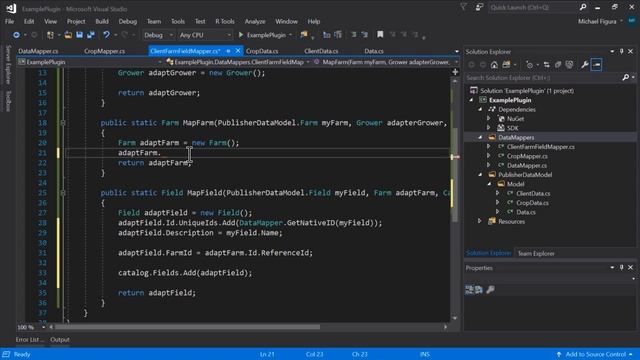This screenshot has width=640, height=360.
Task: Collapse the PublisherDataModel folder node
Action: (480, 175)
